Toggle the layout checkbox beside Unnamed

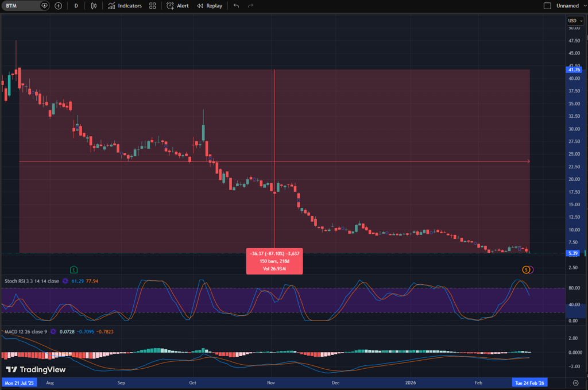(x=547, y=6)
